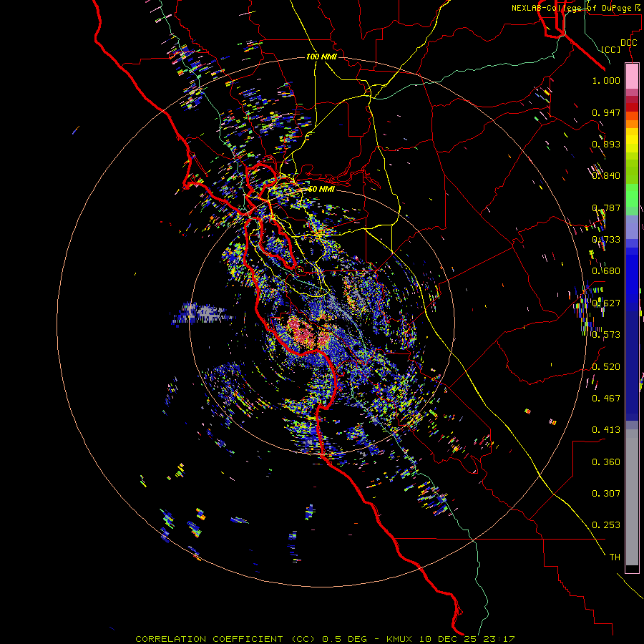Click the KMUX station identifier in the caption
The height and width of the screenshot is (644, 644).
pos(400,639)
